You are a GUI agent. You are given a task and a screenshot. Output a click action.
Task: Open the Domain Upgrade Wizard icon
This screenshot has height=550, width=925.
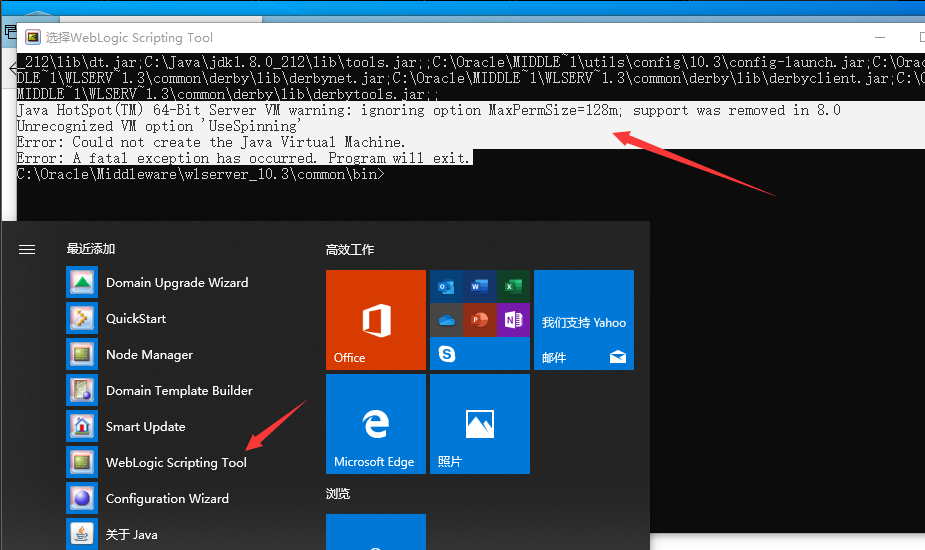pyautogui.click(x=82, y=282)
